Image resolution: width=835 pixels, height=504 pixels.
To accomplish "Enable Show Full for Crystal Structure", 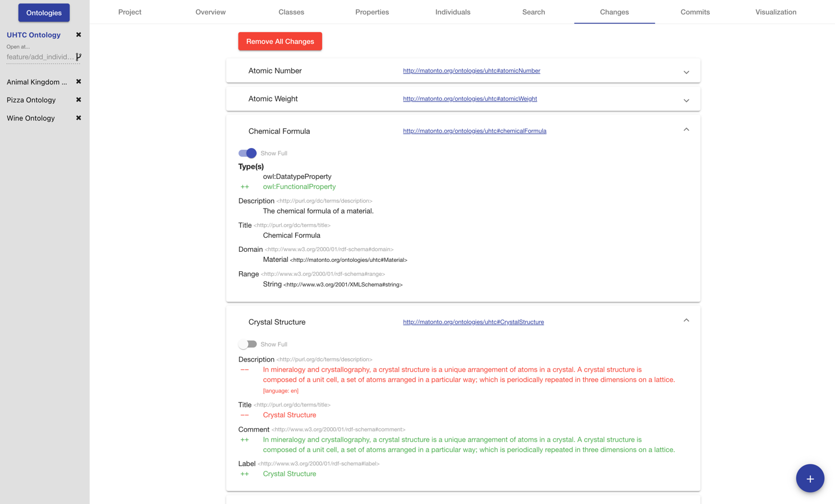I will pyautogui.click(x=247, y=344).
